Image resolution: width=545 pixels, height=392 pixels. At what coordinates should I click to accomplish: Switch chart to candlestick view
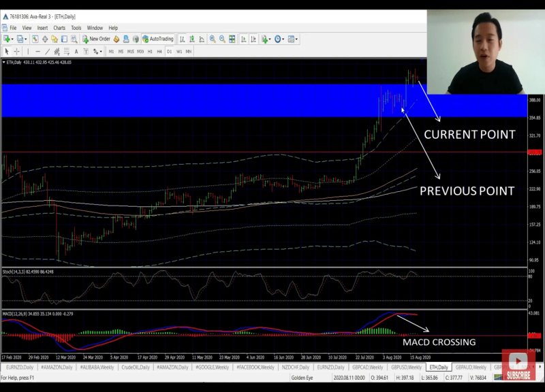click(191, 39)
